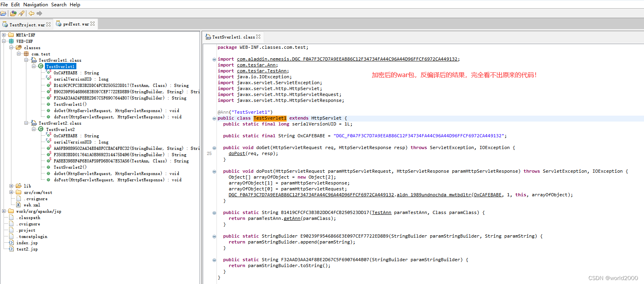Fold the TestSverlet1 class body in the editor

coord(214,118)
